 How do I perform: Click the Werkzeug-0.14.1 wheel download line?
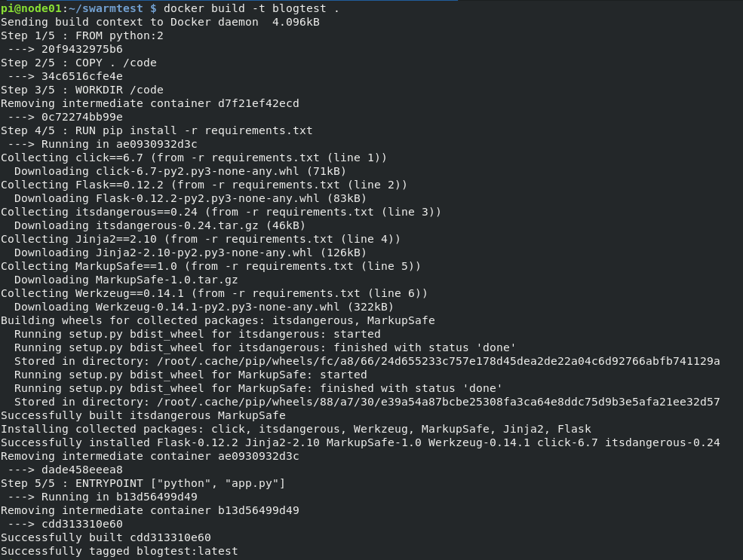point(204,307)
